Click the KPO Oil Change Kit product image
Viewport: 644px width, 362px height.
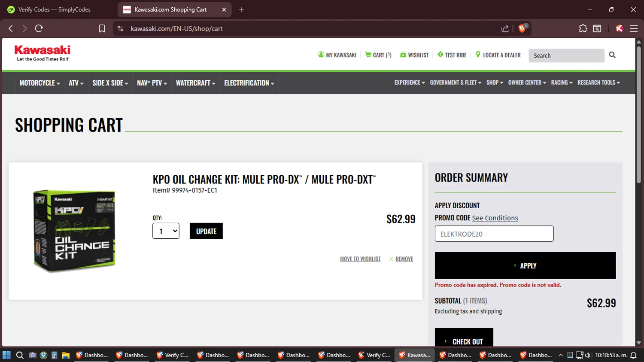coord(75,231)
